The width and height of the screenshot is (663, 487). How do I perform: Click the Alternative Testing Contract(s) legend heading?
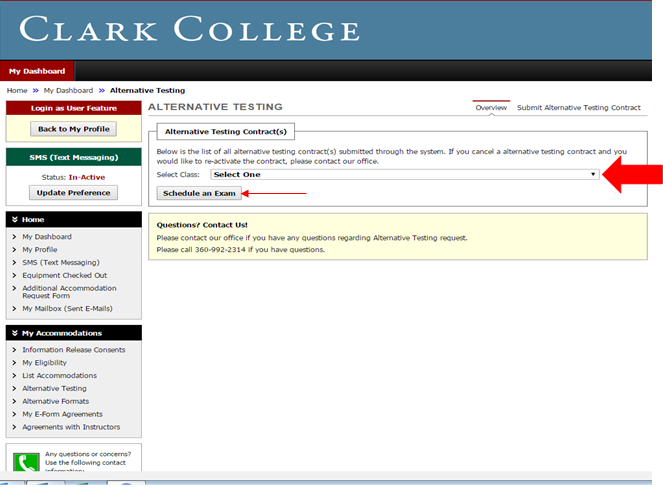point(226,131)
